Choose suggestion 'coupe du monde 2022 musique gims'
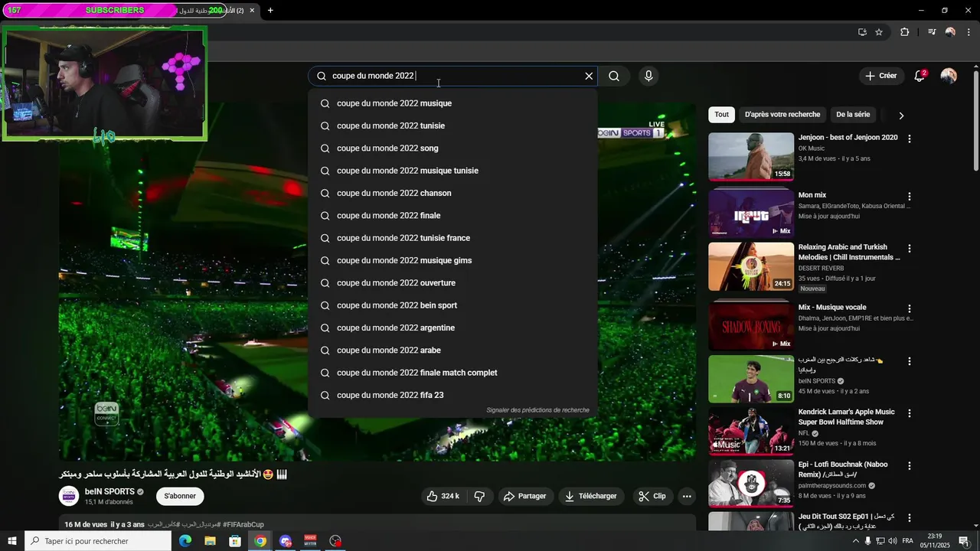The image size is (980, 551). coord(452,260)
